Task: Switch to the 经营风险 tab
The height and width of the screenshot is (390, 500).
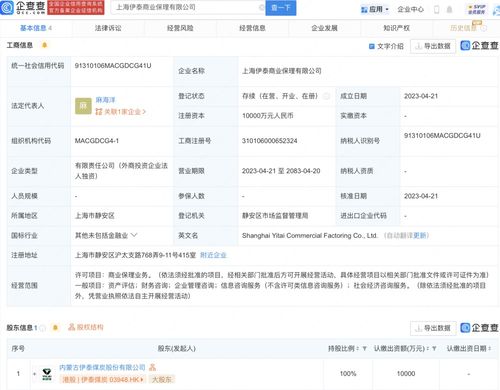Action: pyautogui.click(x=180, y=28)
